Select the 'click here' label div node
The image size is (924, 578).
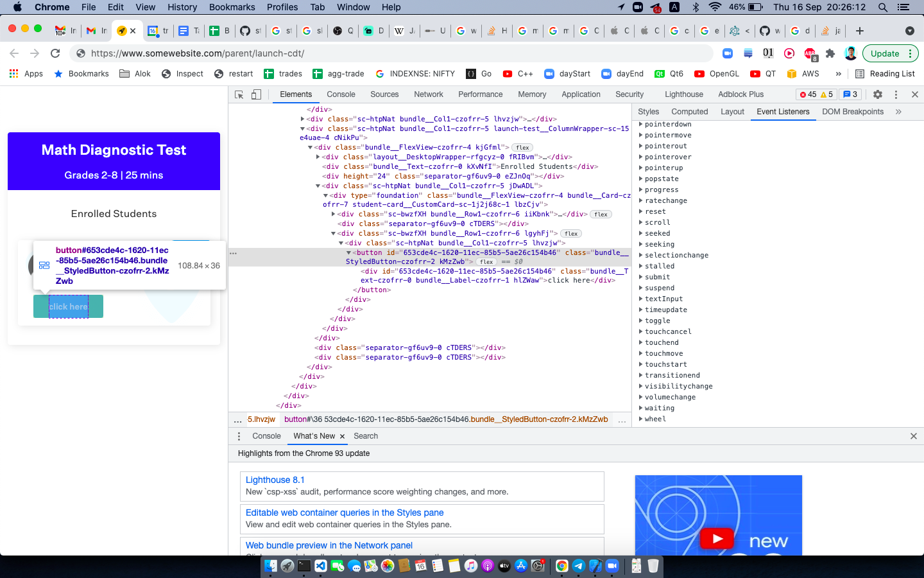[494, 276]
